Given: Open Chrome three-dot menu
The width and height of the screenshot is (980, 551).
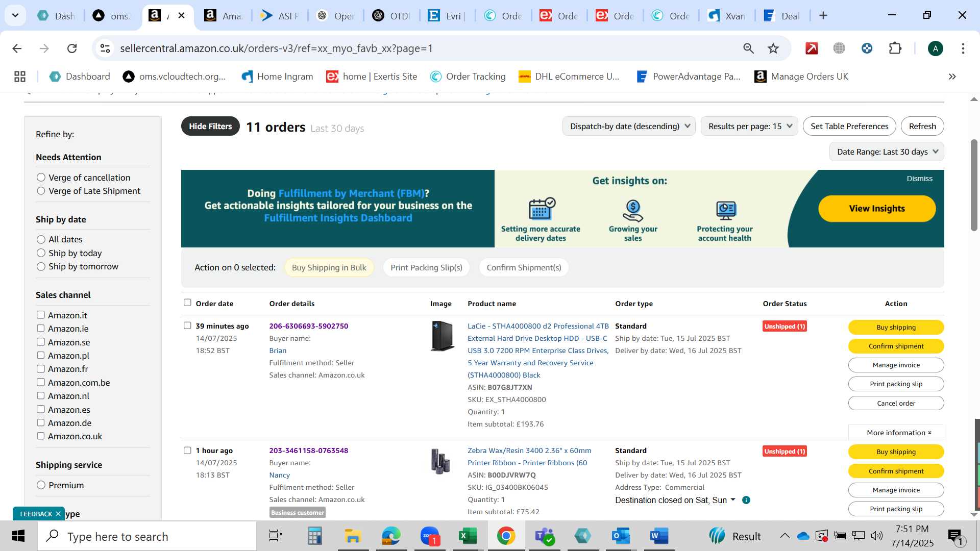Looking at the screenshot, I should tap(963, 48).
